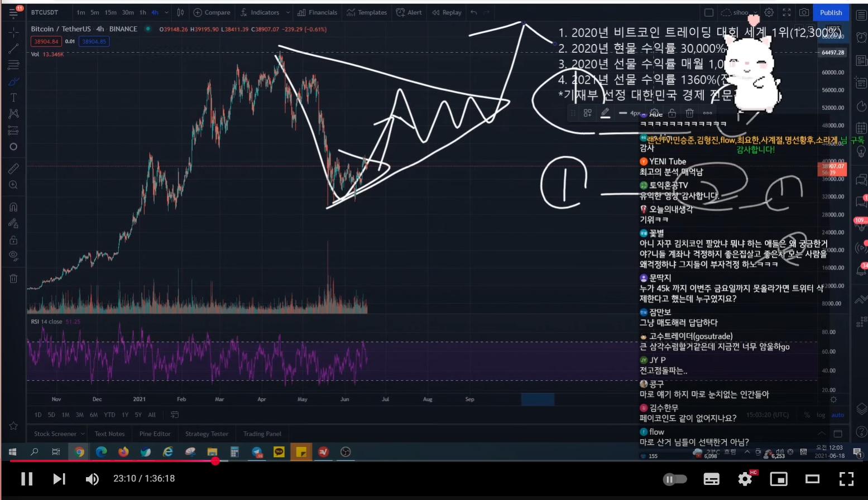
Task: Select the crosshair cursor tool
Action: tap(13, 32)
